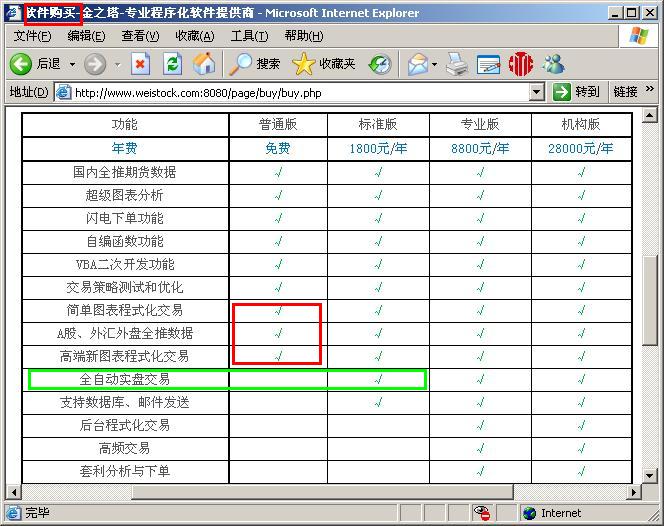
Task: Click the 普通版 column header
Action: 278,125
